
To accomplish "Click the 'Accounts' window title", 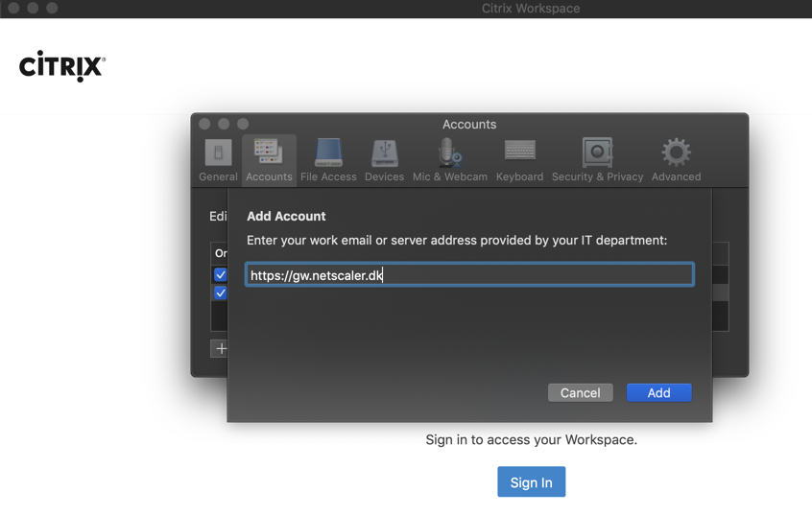I will coord(469,125).
